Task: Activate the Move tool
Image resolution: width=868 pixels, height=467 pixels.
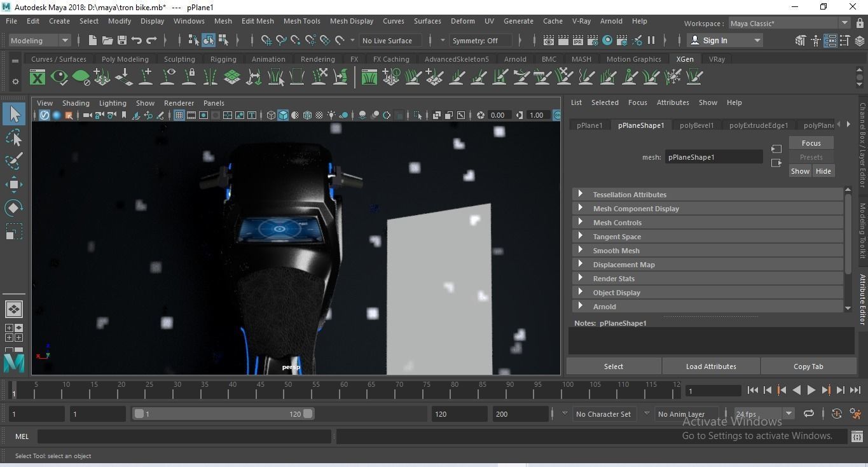Action: [x=14, y=185]
